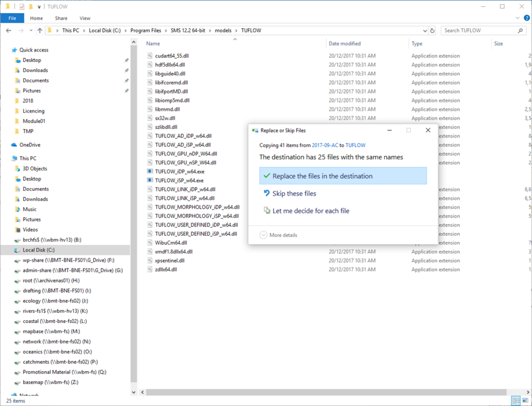Click the refresh button beside address bar

tap(433, 31)
